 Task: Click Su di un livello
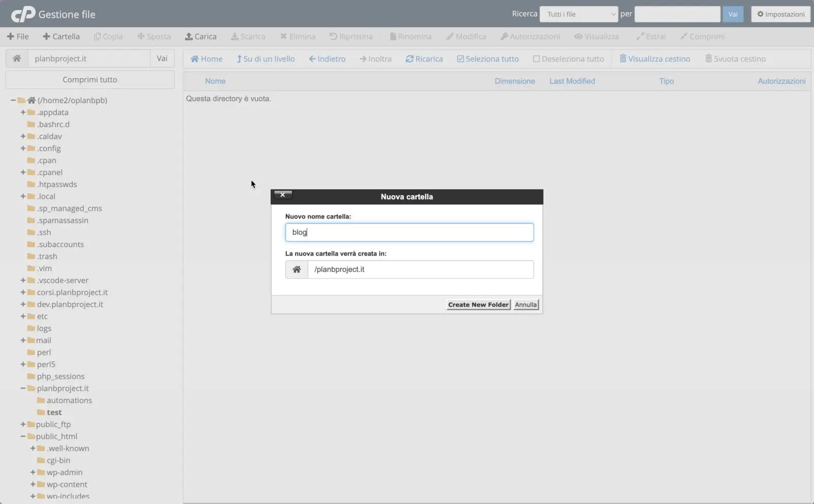(x=266, y=59)
